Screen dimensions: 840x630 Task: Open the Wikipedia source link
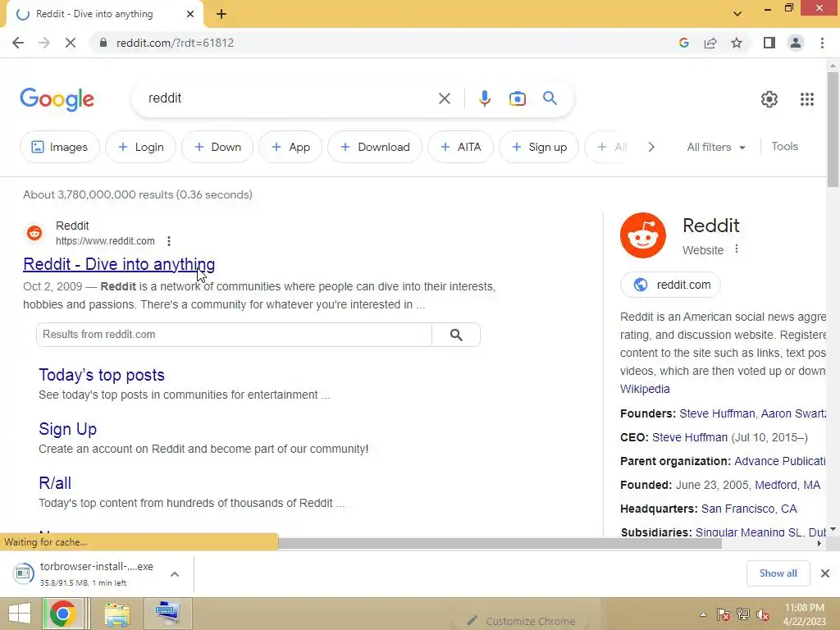tap(645, 389)
